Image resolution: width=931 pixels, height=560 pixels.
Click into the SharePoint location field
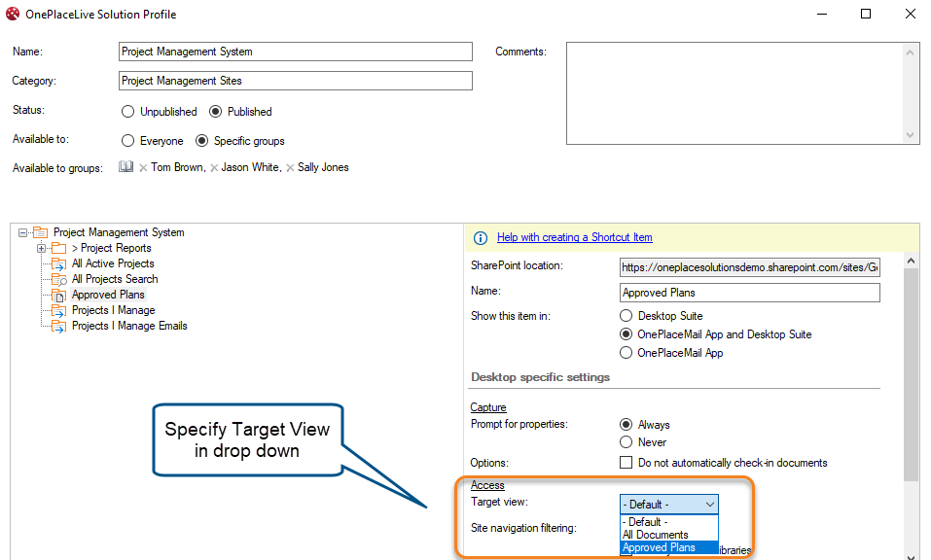pyautogui.click(x=749, y=266)
